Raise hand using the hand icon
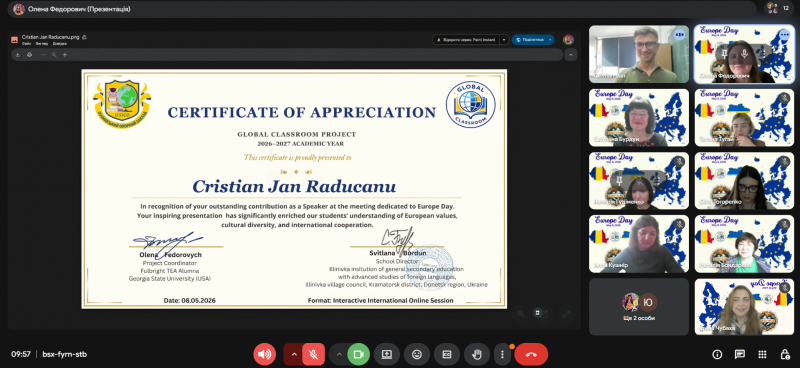Screen dimensions: 800x368 point(477,354)
